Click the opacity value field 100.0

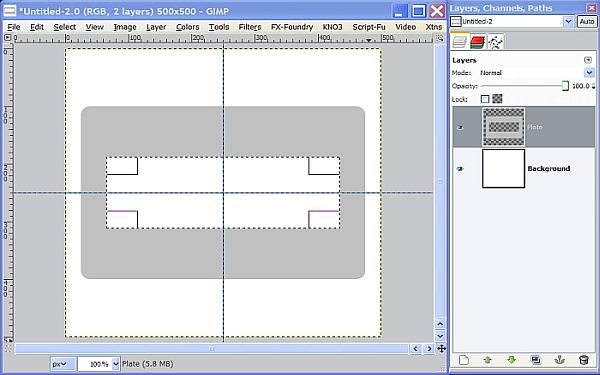[x=580, y=86]
